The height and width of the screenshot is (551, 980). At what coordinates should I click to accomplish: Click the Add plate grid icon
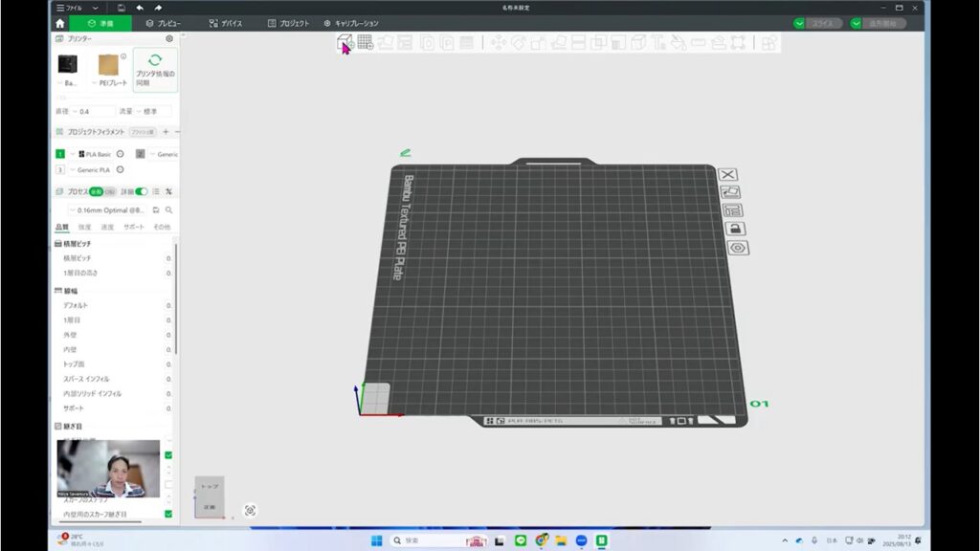pyautogui.click(x=366, y=42)
